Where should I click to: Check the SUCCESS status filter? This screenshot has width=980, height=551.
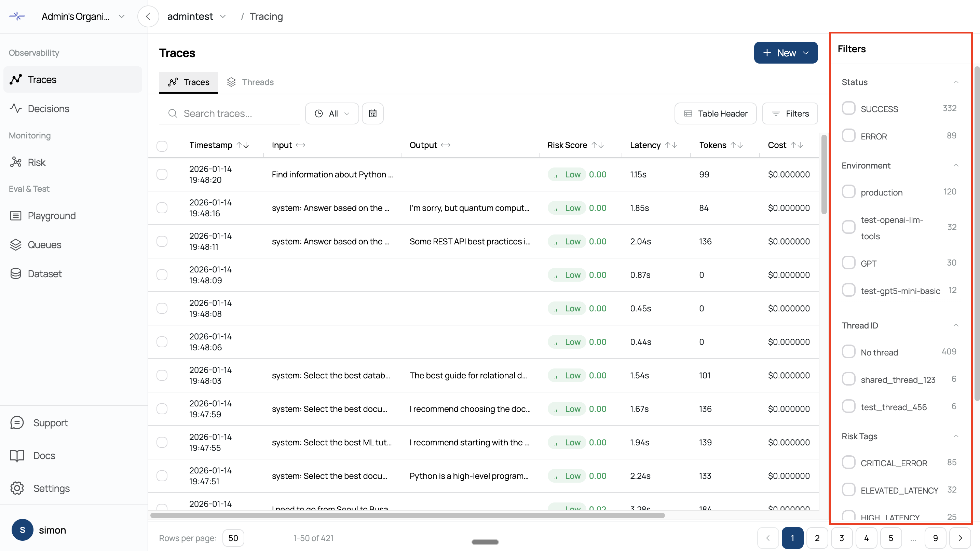click(848, 108)
